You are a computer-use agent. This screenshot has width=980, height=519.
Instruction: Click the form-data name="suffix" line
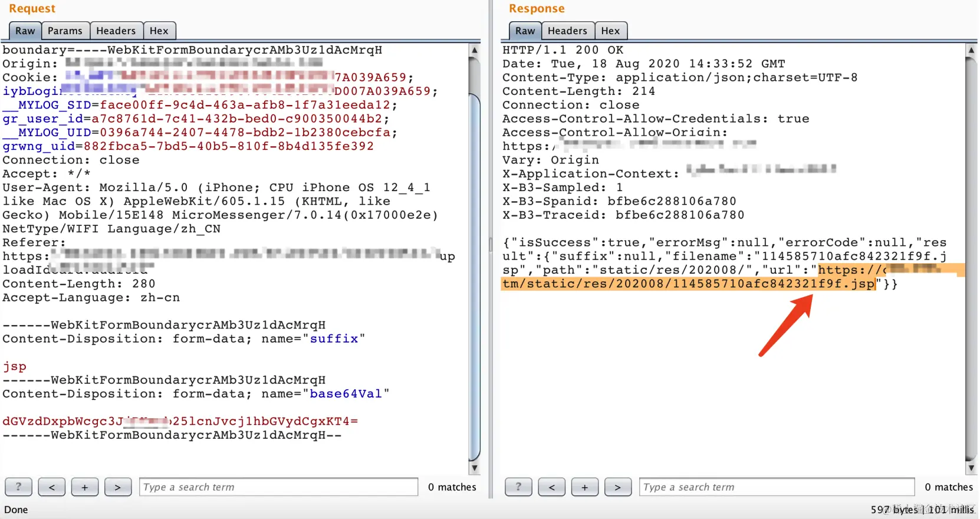tap(184, 339)
